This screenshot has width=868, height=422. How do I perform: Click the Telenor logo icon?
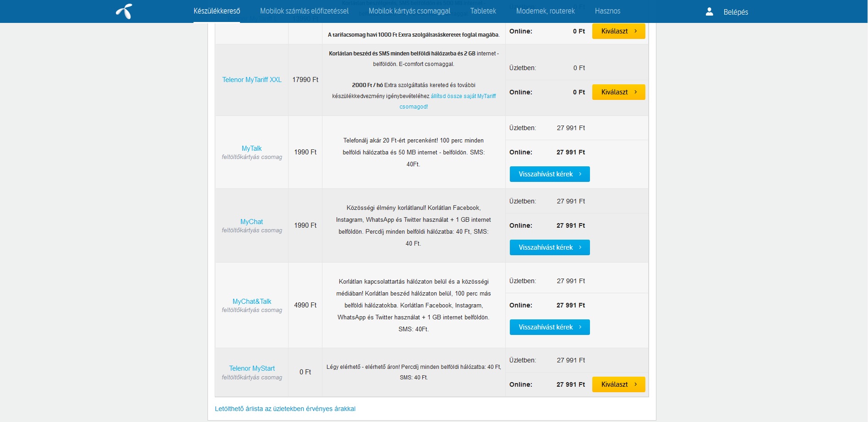click(x=124, y=11)
